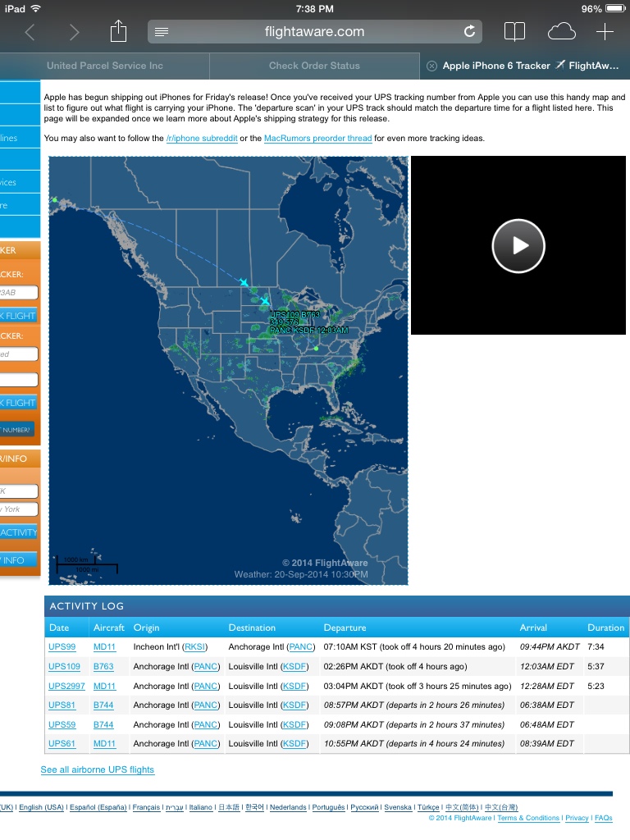Select Türkçe language link
630x840 pixels.
point(428,807)
